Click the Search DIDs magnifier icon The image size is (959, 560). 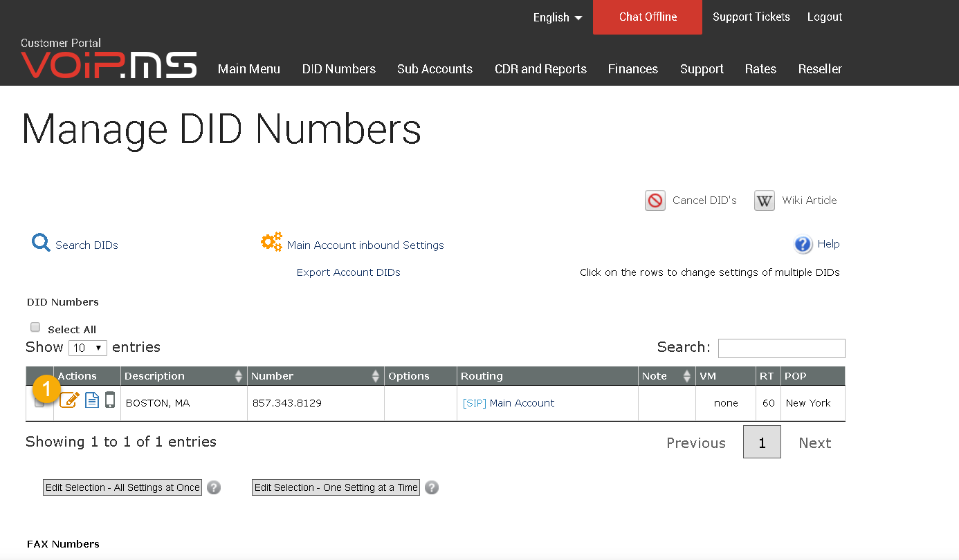pos(41,243)
